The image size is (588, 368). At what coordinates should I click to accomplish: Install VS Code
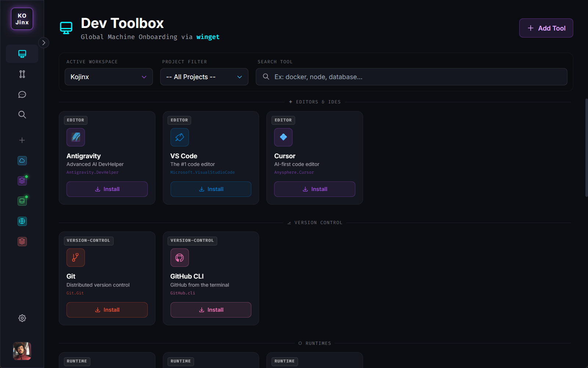coord(211,189)
